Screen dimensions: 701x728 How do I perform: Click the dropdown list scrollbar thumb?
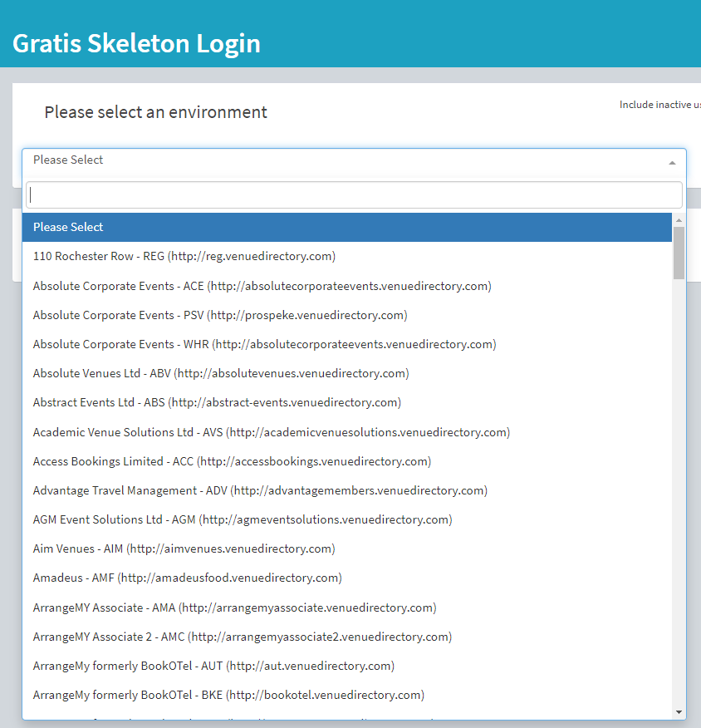click(x=679, y=253)
